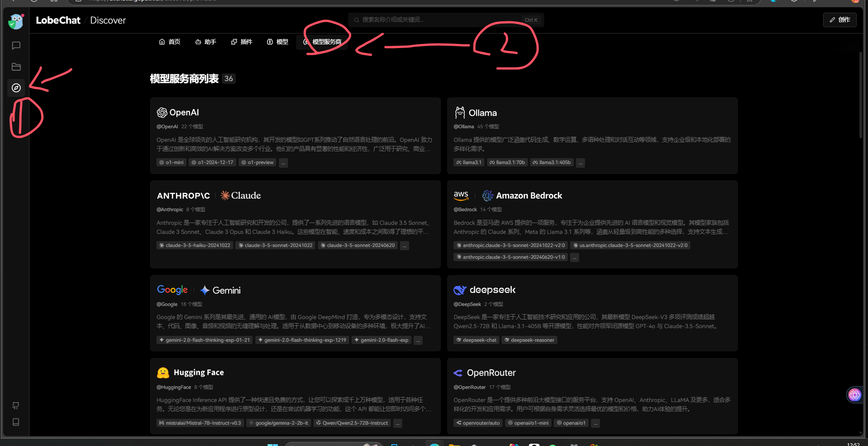Viewport: 868px width, 446px height.
Task: Click the o1-2024-12-17 model tag
Action: 212,162
